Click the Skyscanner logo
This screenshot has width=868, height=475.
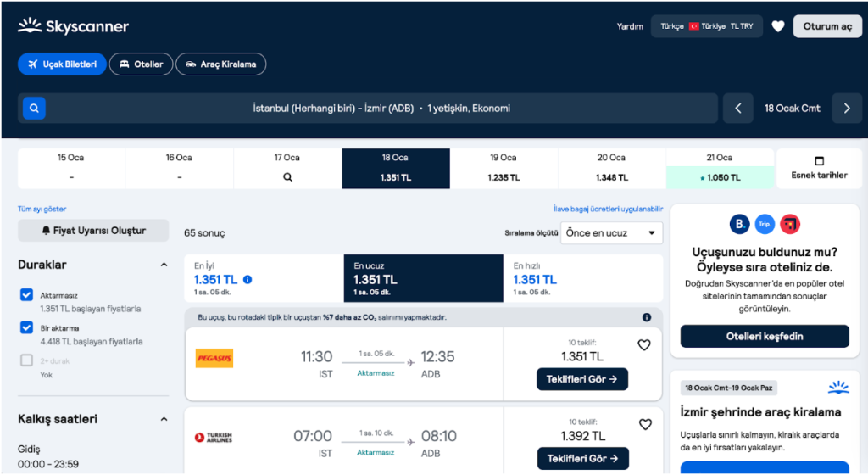(73, 26)
